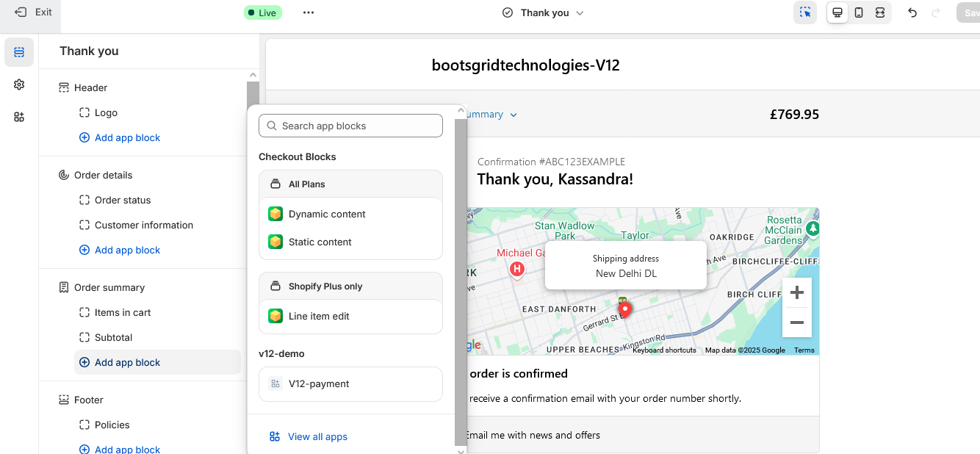
Task: Open the Sections sidebar icon
Action: point(19,52)
